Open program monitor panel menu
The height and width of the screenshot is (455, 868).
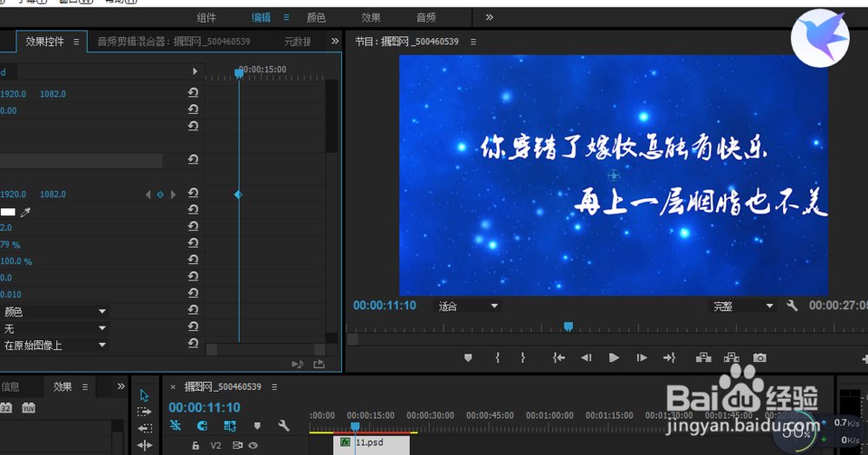473,42
